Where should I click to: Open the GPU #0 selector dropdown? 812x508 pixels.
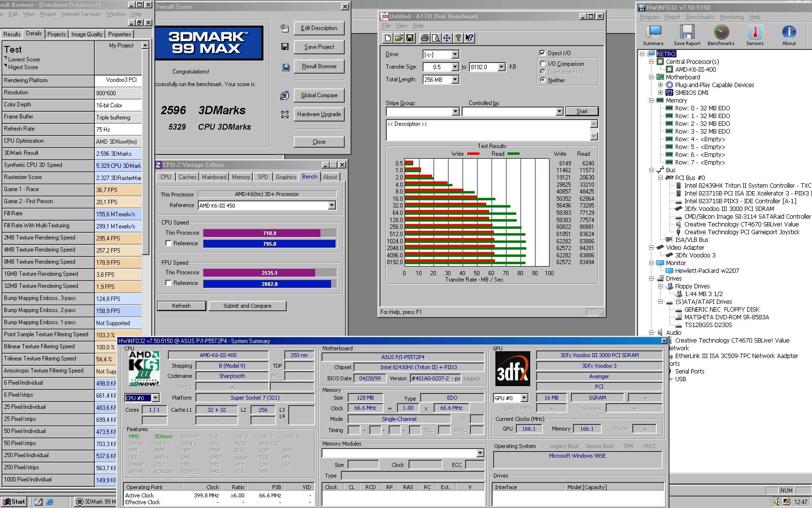[x=524, y=398]
